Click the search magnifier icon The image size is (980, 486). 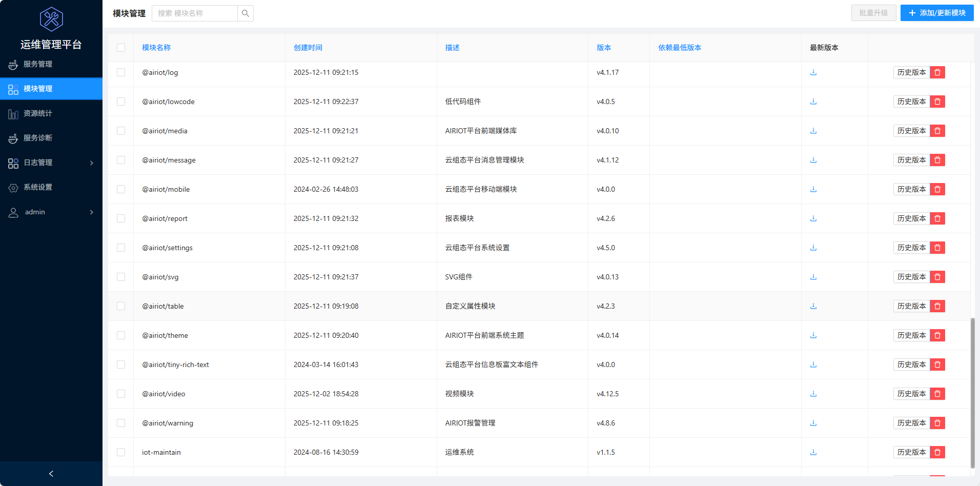pos(246,13)
